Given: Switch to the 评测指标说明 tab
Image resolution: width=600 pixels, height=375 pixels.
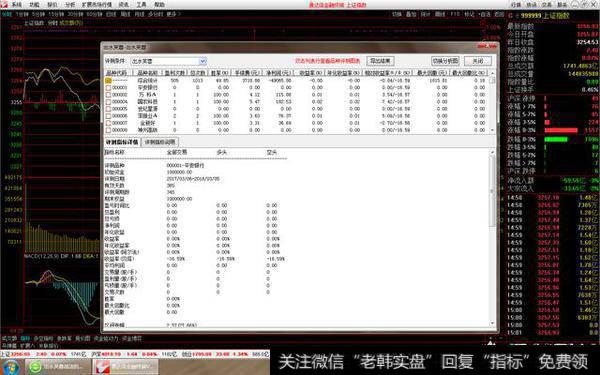Looking at the screenshot, I should click(160, 142).
